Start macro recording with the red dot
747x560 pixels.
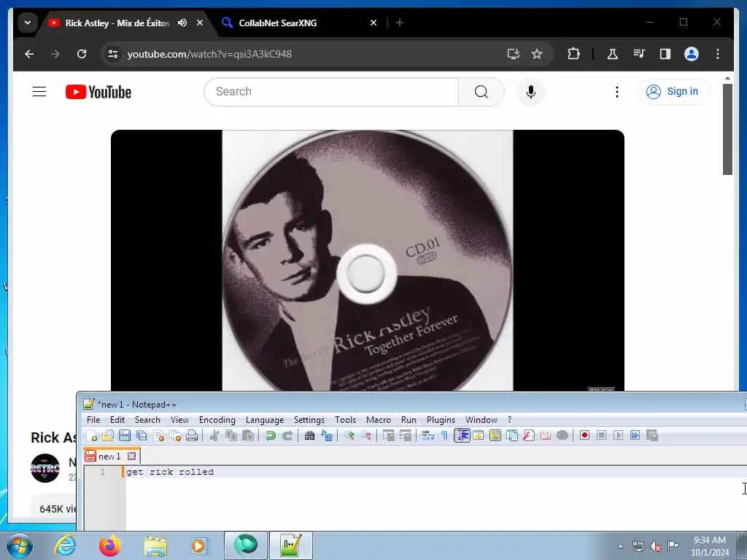pyautogui.click(x=584, y=435)
